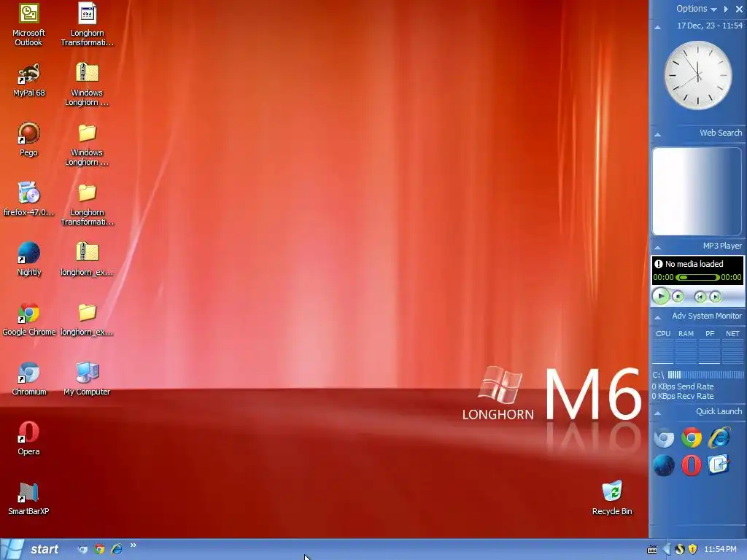
Task: Collapse the date and clock sidebar panel
Action: pyautogui.click(x=657, y=27)
